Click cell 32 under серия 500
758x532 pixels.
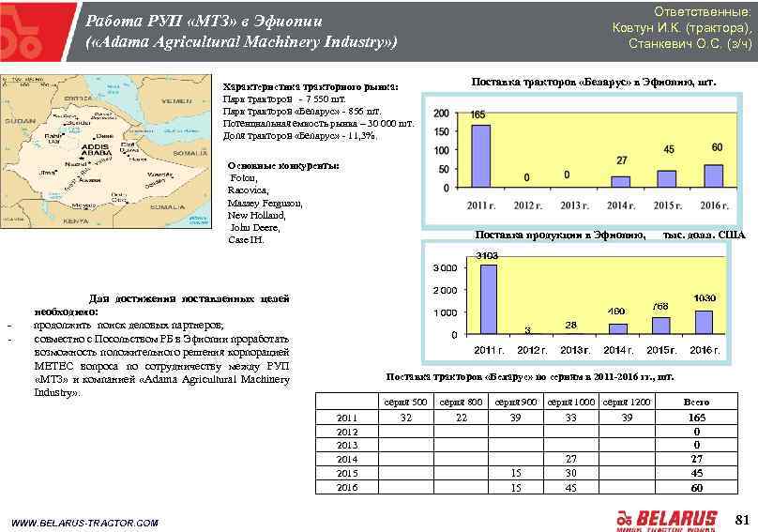(405, 418)
